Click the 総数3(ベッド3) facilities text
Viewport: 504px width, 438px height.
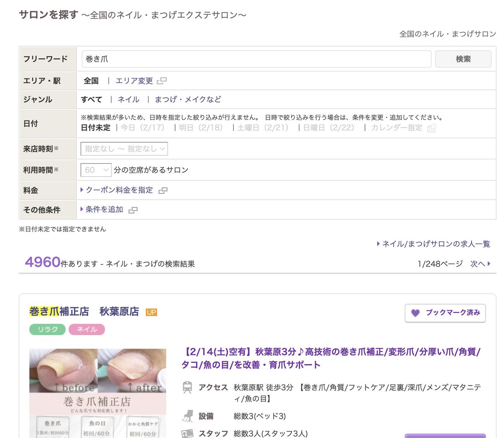click(x=260, y=416)
